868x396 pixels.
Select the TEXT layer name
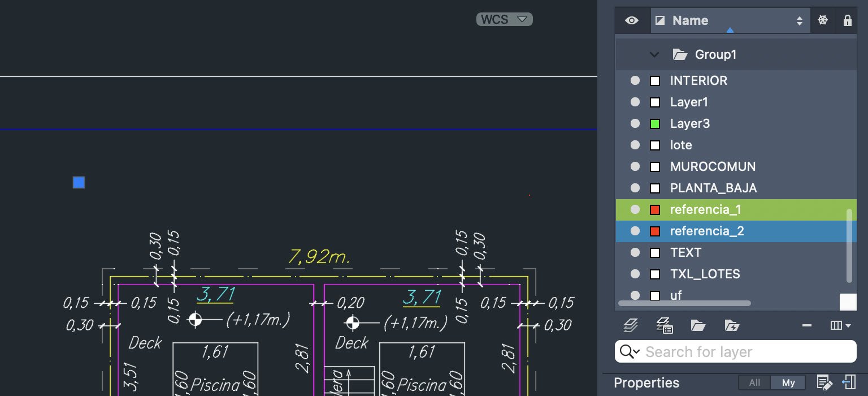pos(685,253)
